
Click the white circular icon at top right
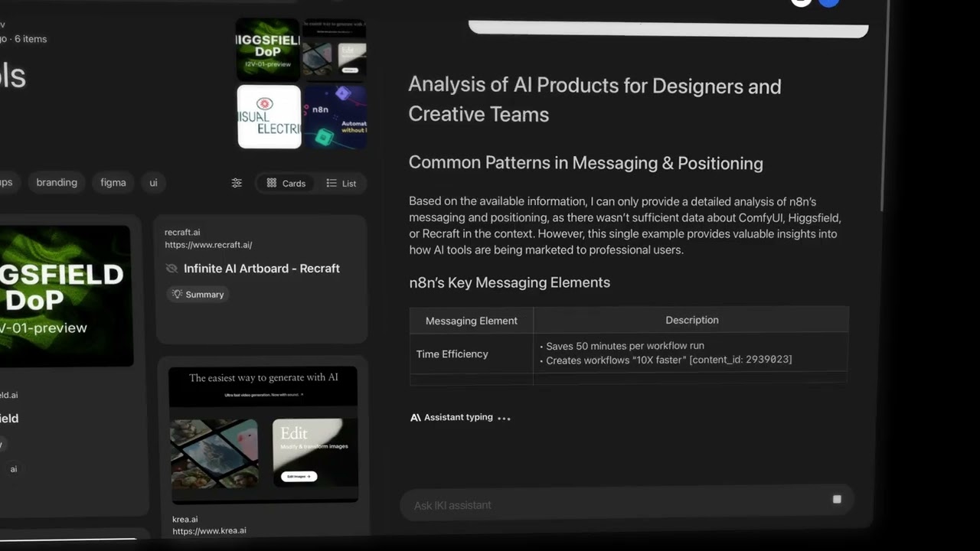point(801,2)
